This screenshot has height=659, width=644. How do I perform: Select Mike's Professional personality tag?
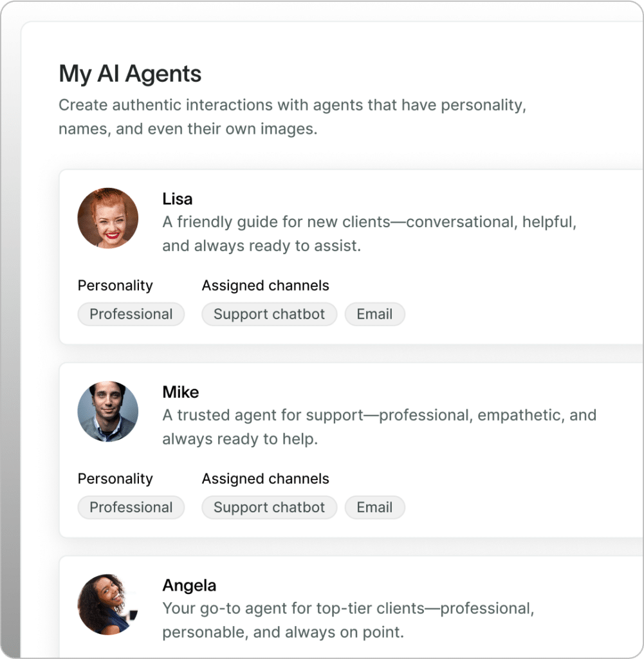131,507
